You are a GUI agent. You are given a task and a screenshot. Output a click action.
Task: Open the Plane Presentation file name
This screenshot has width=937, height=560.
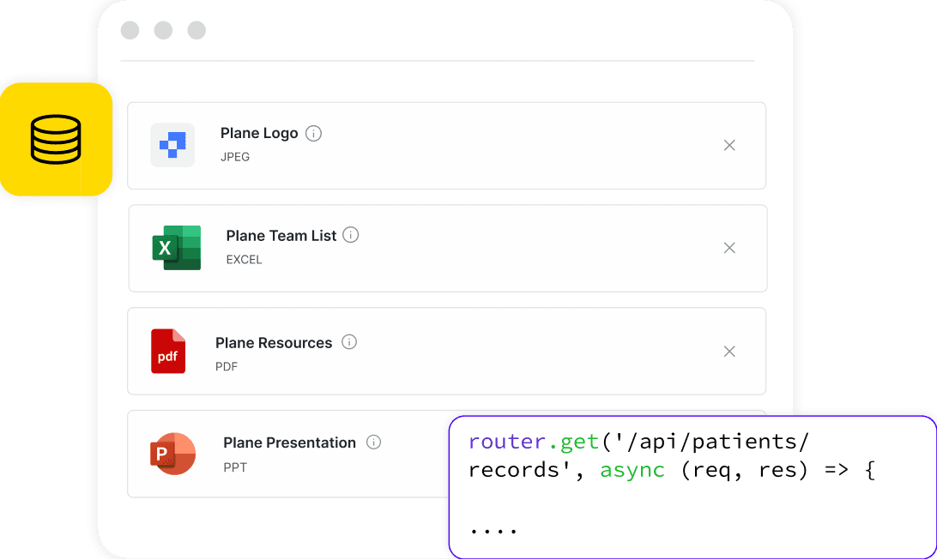coord(289,443)
